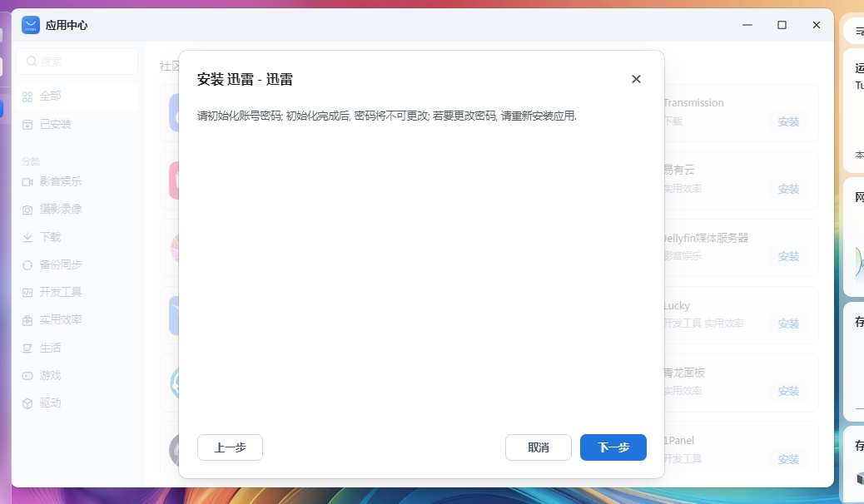Go back with the 上一步 button
The image size is (864, 504).
(x=230, y=447)
